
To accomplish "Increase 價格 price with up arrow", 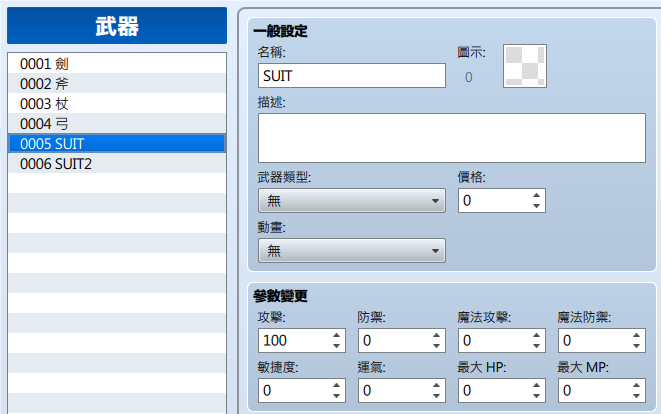I will 536,195.
